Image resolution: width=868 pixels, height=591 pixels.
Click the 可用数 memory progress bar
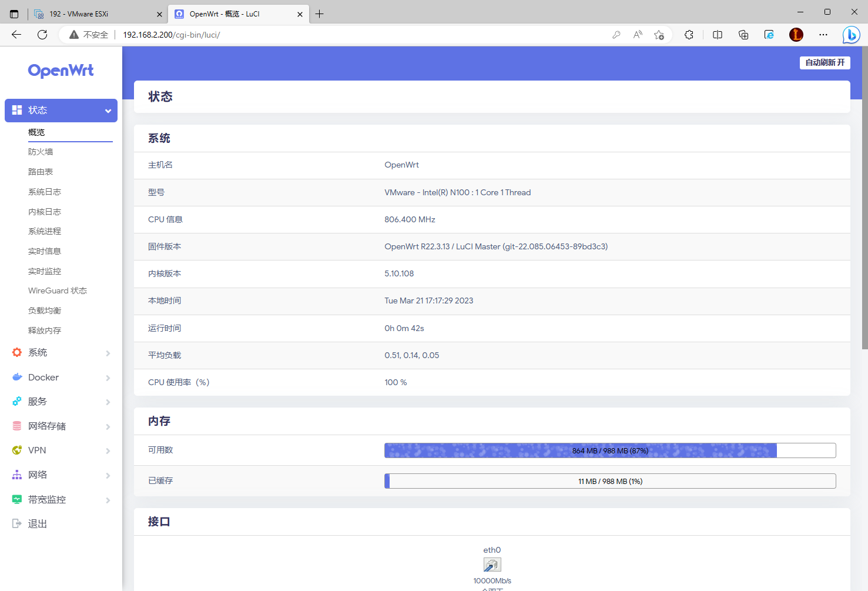point(610,450)
